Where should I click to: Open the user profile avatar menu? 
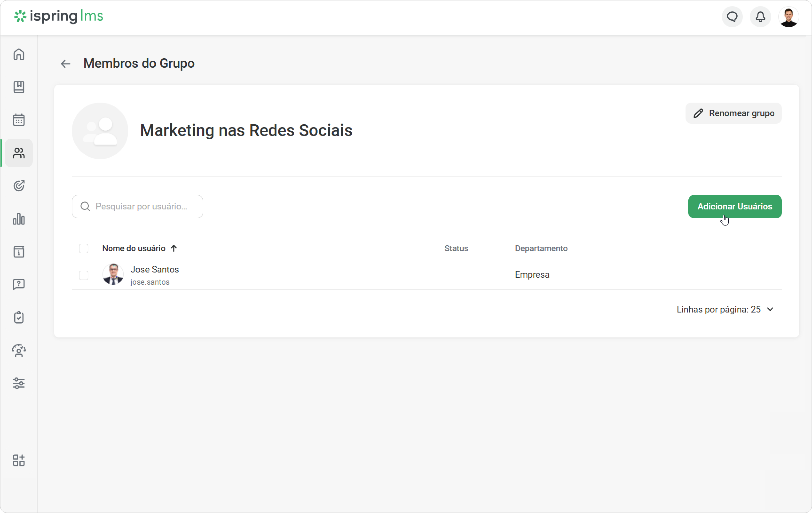click(x=788, y=16)
